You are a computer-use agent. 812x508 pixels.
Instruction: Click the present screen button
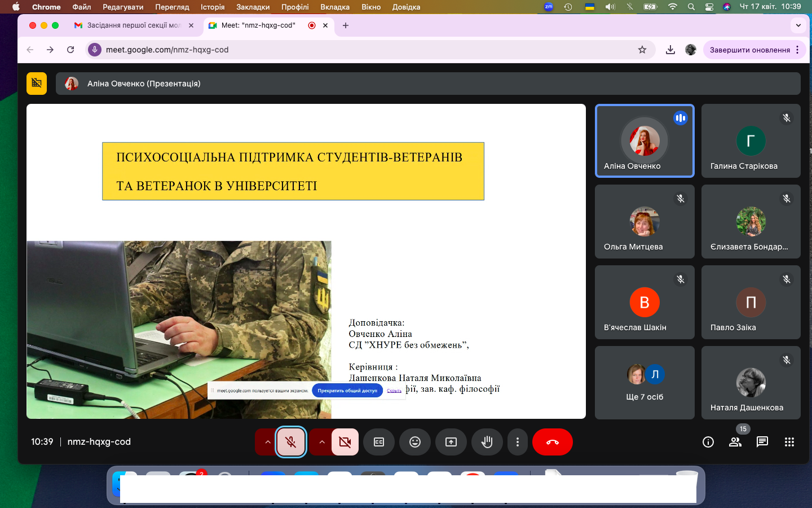tap(451, 442)
